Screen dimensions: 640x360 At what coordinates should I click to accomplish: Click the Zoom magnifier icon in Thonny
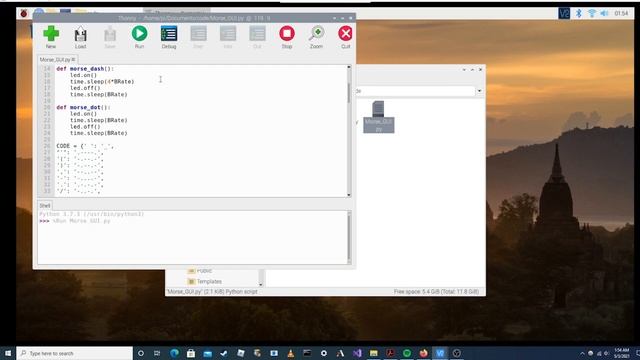[x=316, y=37]
